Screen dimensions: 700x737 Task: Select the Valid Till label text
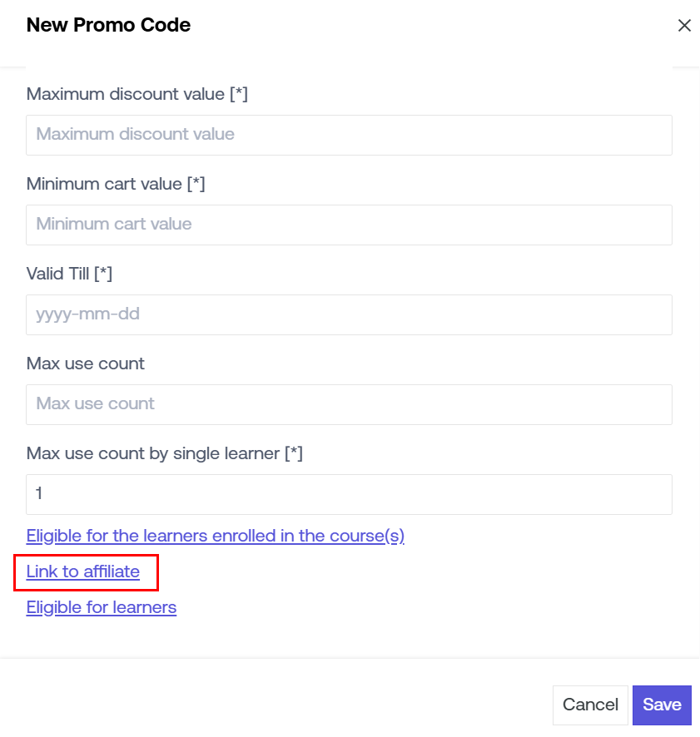(58, 274)
